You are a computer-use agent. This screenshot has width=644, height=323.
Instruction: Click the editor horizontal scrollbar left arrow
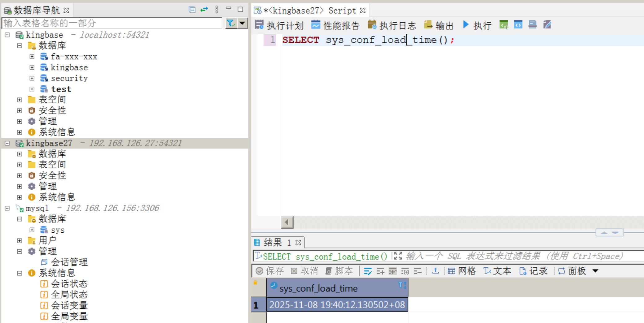point(287,222)
